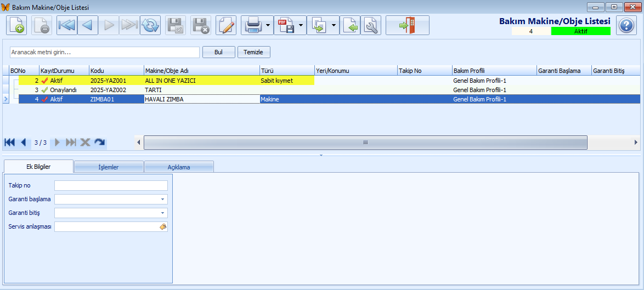
Task: Switch to the Açıklama tab
Action: pyautogui.click(x=179, y=167)
